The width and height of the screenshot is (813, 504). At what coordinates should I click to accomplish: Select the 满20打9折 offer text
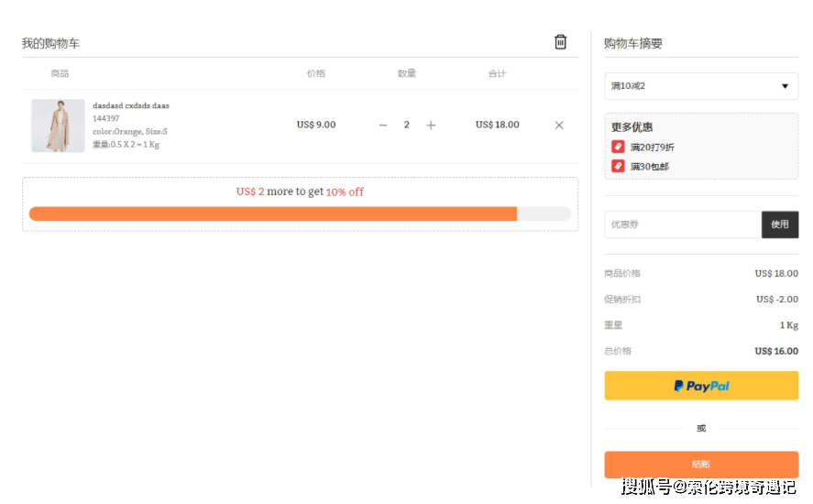653,148
